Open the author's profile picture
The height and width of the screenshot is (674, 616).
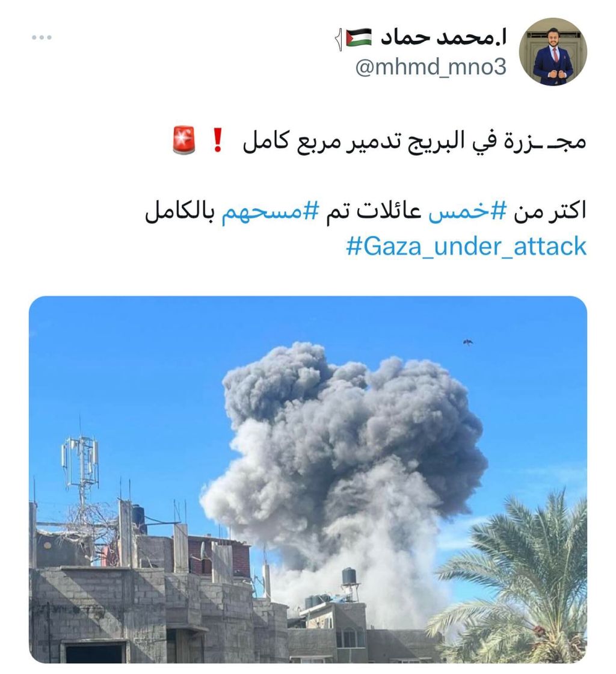tap(553, 52)
